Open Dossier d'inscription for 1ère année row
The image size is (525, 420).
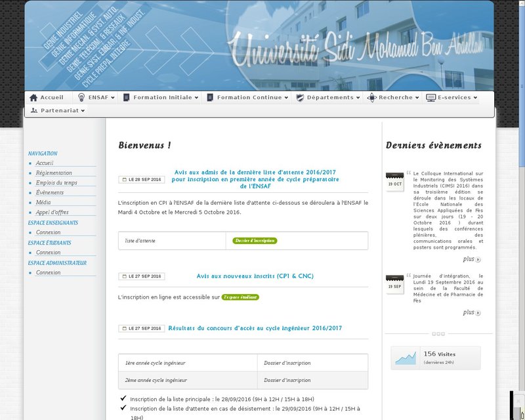[287, 363]
